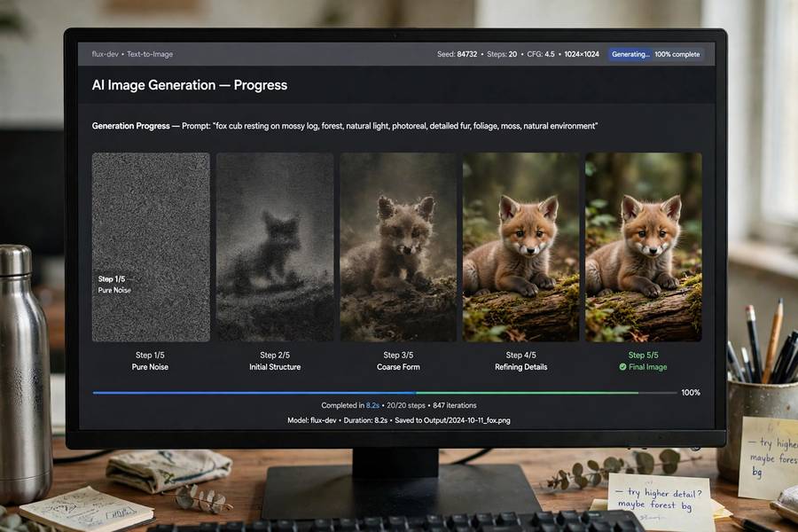Open the Step 3/5 Coarse Form thumbnail

click(x=398, y=246)
